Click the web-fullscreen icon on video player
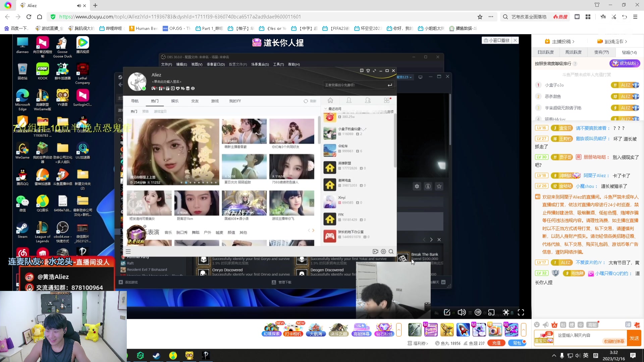 pyautogui.click(x=491, y=312)
